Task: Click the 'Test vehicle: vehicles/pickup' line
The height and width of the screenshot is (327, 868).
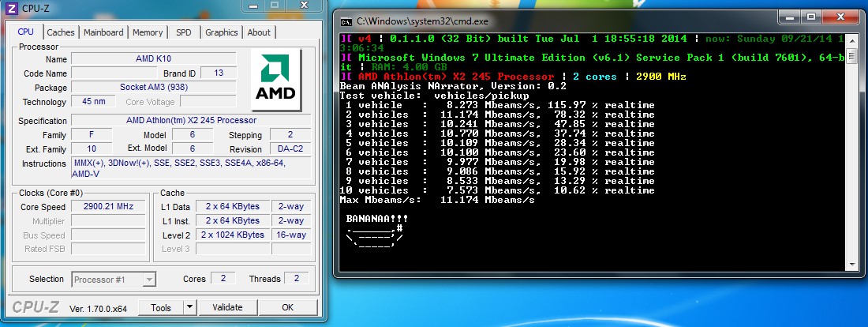Action: tap(435, 96)
